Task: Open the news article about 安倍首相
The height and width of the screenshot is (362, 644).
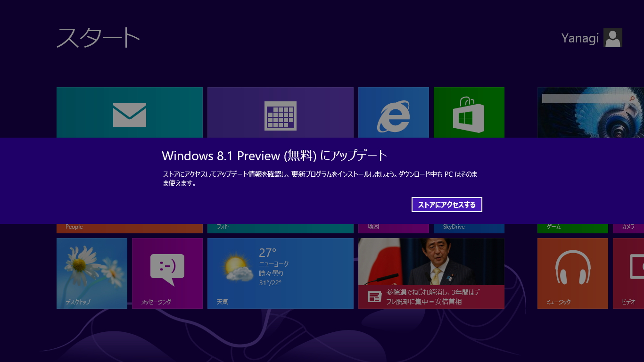Action: coord(431,273)
